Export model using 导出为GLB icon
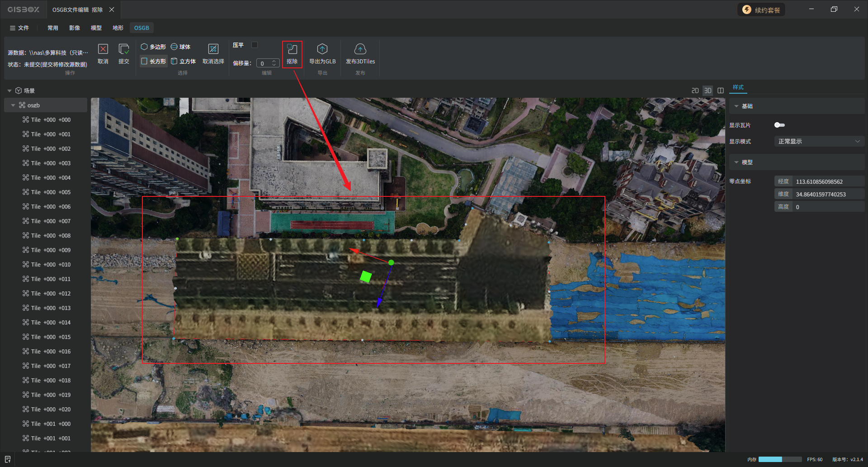The width and height of the screenshot is (868, 467). tap(322, 50)
